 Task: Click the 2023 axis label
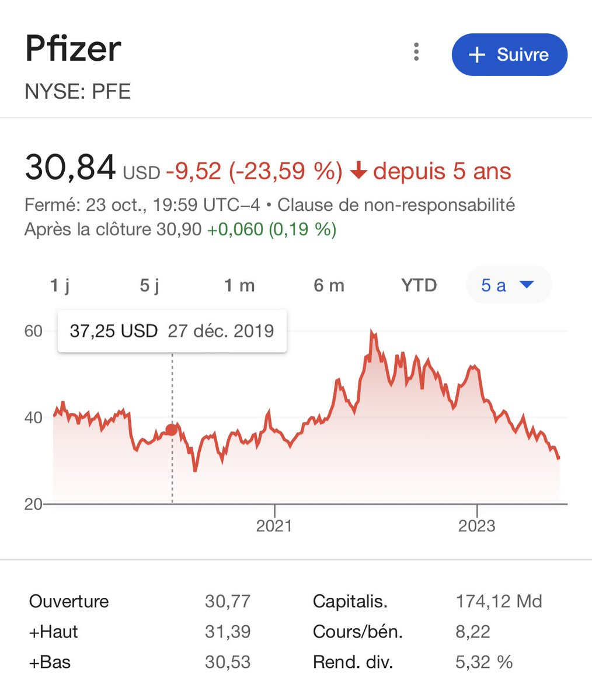click(x=476, y=525)
